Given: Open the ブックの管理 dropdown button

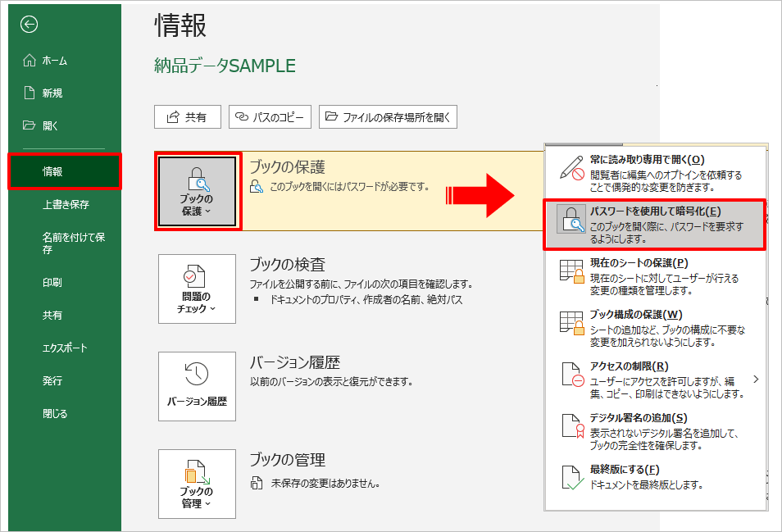Looking at the screenshot, I should pyautogui.click(x=197, y=484).
